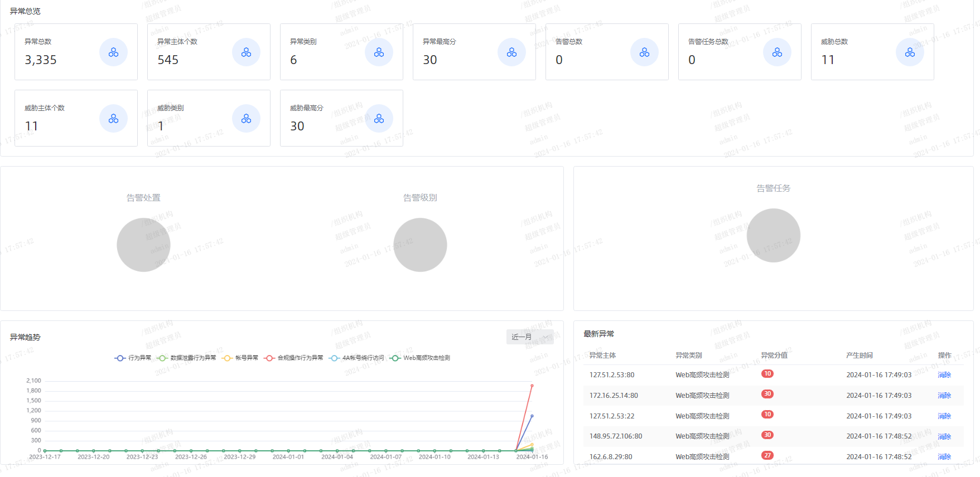Screen dimensions: 980x477
Task: Click the icon in the 异常类别 card
Action: tap(379, 52)
